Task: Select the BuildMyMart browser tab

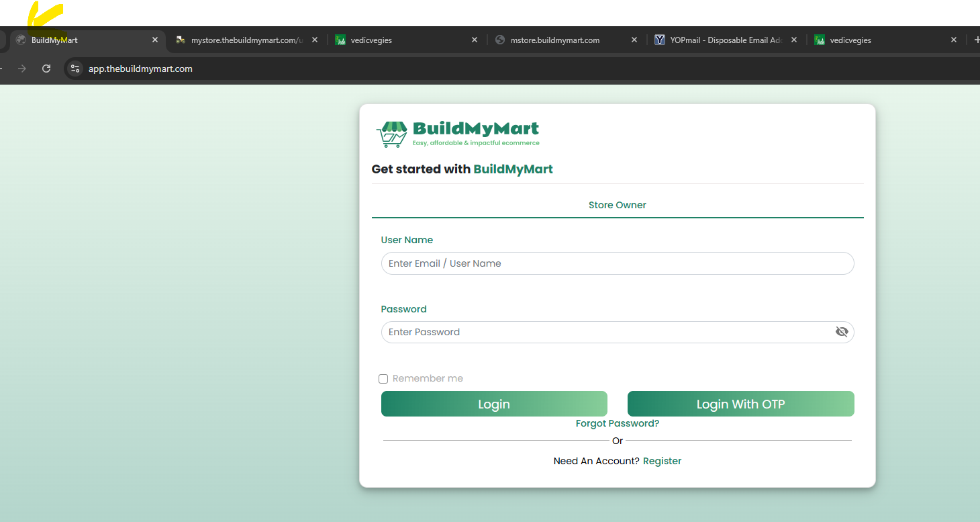Action: tap(87, 40)
